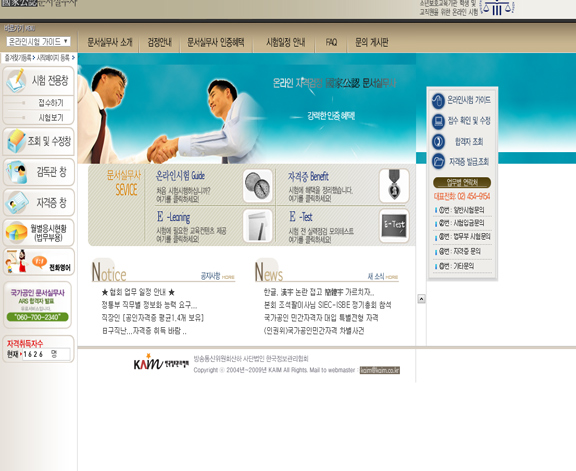Open the 온라인시험 가이드 dropdown
This screenshot has height=471, width=576.
coord(38,42)
